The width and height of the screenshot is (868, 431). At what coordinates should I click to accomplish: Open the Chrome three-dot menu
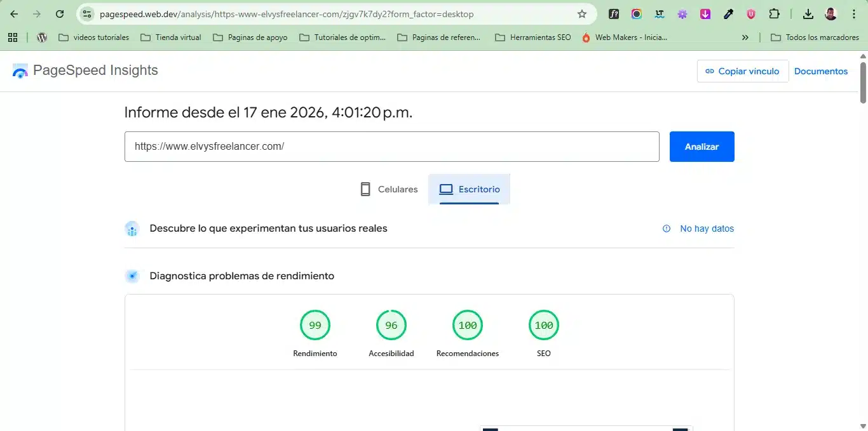[x=853, y=13]
